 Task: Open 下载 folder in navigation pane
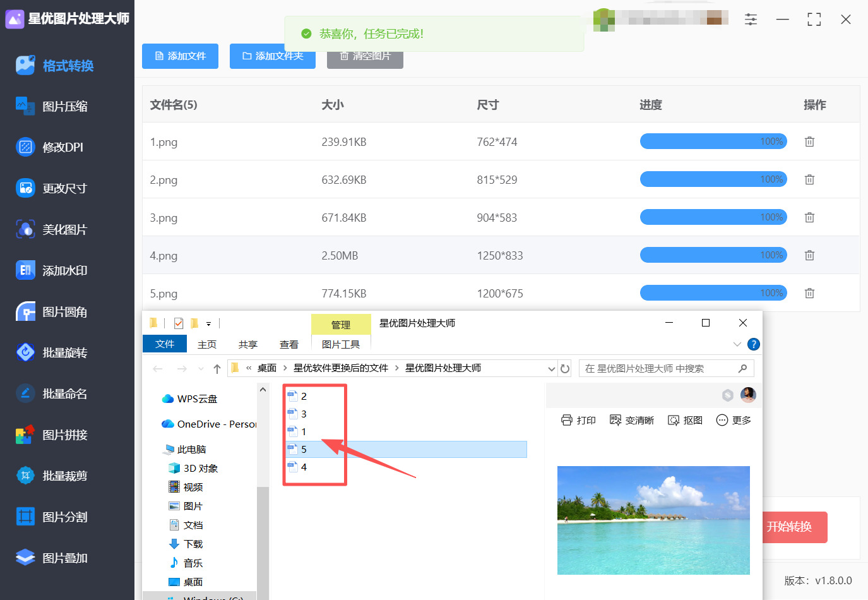pos(186,544)
